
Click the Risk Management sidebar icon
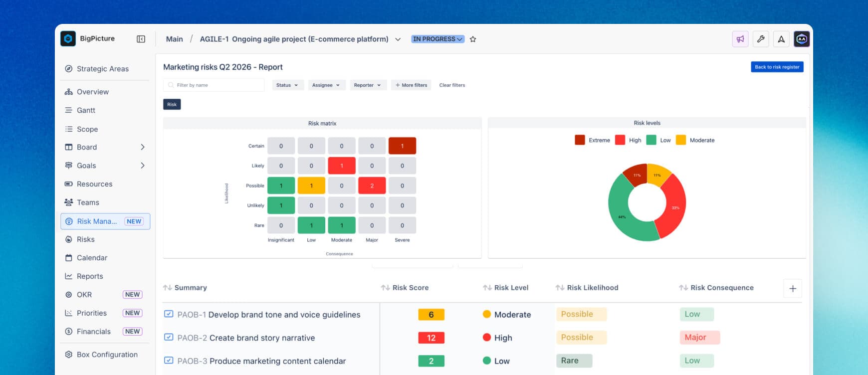[69, 221]
